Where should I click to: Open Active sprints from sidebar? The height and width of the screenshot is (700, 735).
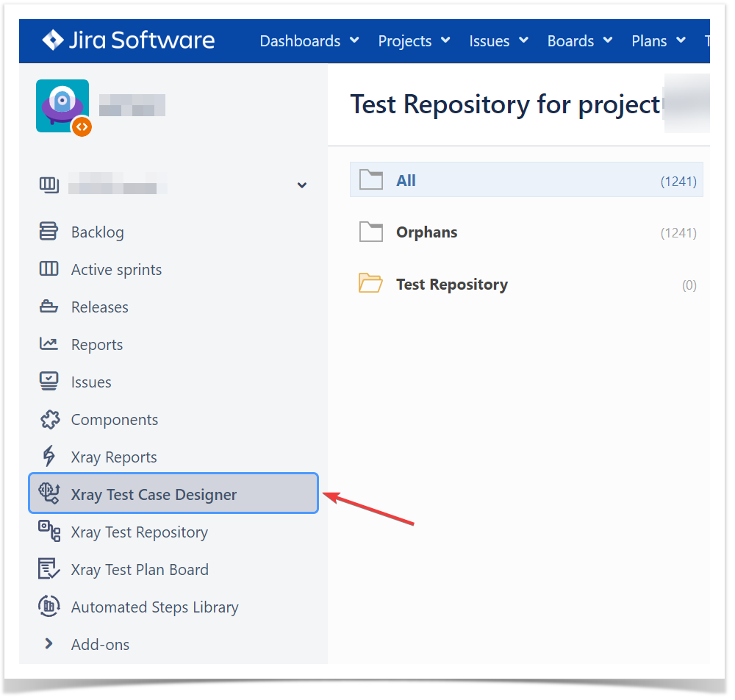click(x=116, y=270)
